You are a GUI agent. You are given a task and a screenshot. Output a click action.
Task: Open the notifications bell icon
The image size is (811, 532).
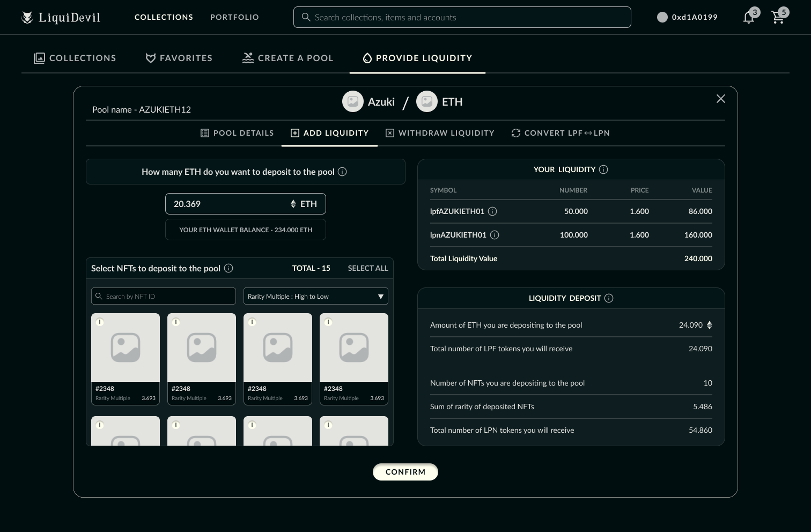(x=749, y=17)
